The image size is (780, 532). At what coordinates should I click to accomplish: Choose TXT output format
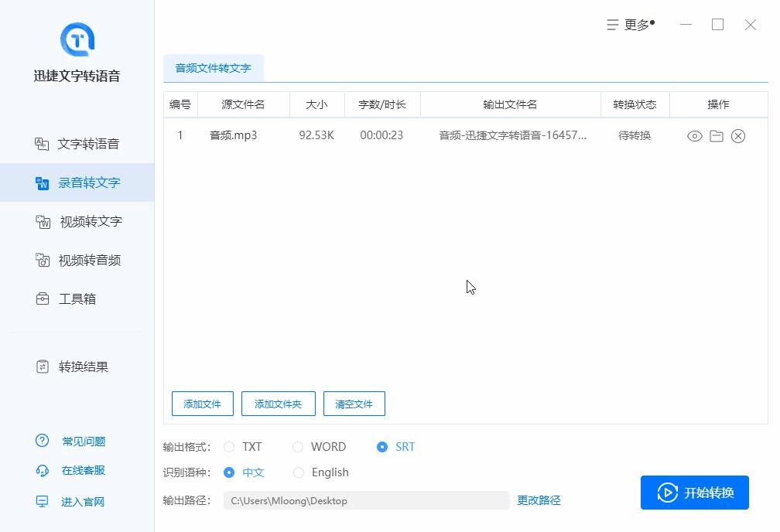[x=229, y=447]
